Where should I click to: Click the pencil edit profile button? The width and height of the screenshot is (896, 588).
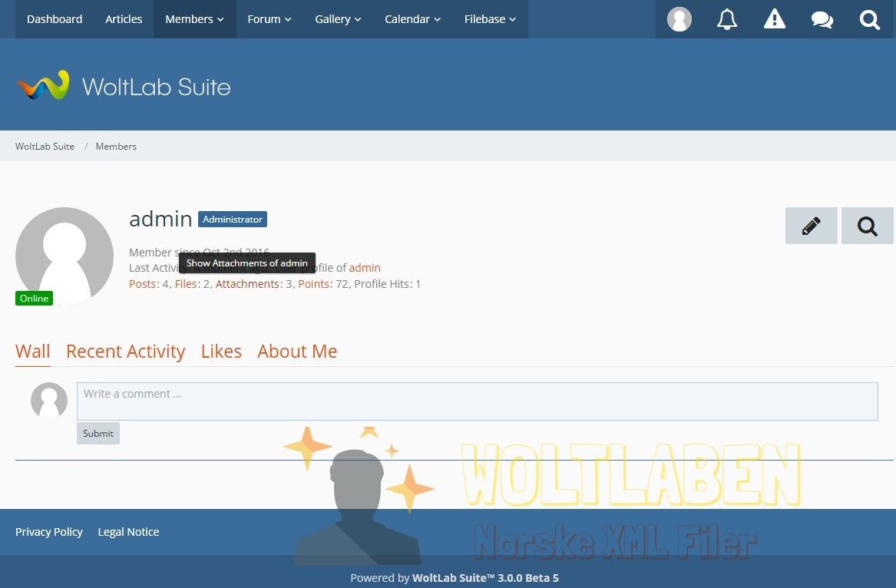pos(811,226)
